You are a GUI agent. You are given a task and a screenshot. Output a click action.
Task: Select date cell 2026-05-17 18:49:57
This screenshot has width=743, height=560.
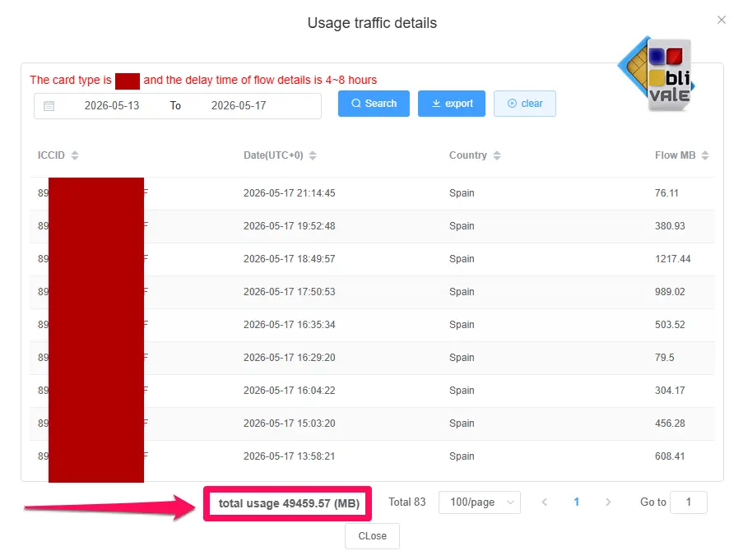(x=289, y=259)
